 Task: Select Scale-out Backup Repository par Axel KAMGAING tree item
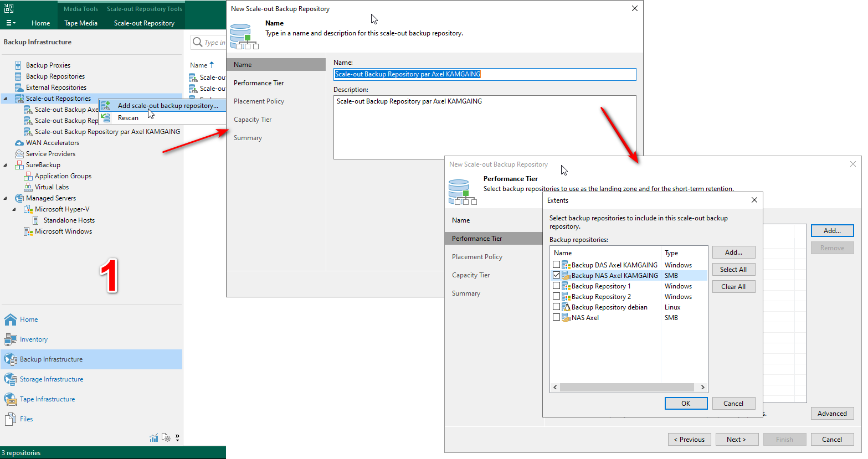(107, 132)
